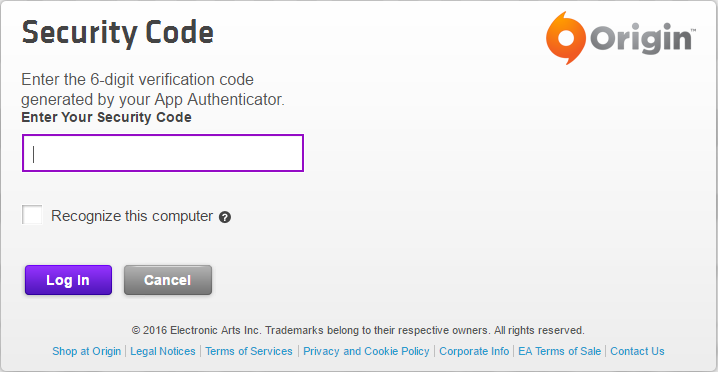Viewport: 718px width, 372px height.
Task: Click the Security Code page heading
Action: (x=118, y=33)
